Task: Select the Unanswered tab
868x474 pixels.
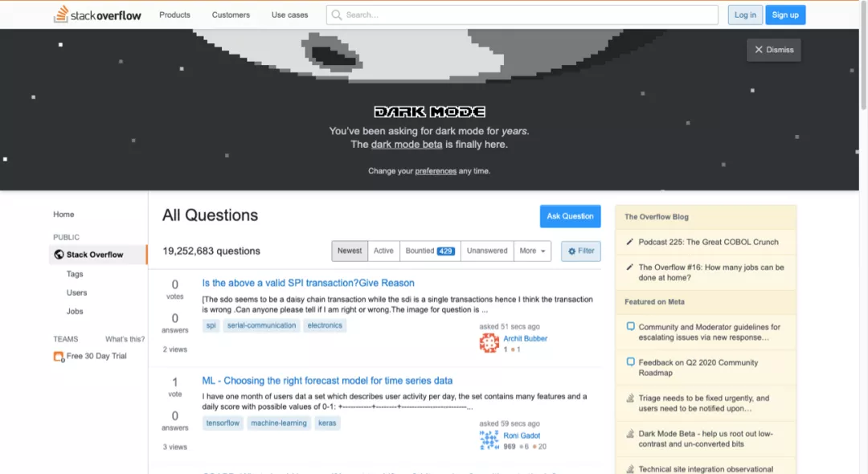Action: [x=486, y=251]
